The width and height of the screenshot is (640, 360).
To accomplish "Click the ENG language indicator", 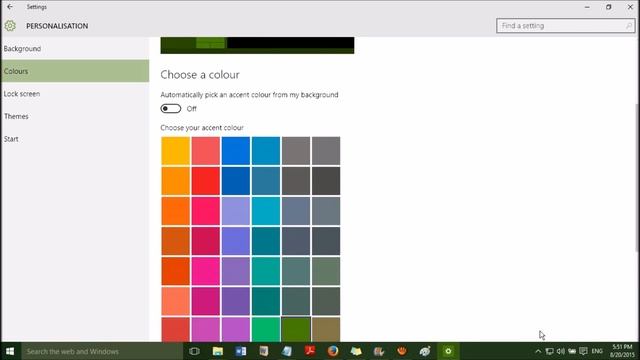I will (x=597, y=351).
